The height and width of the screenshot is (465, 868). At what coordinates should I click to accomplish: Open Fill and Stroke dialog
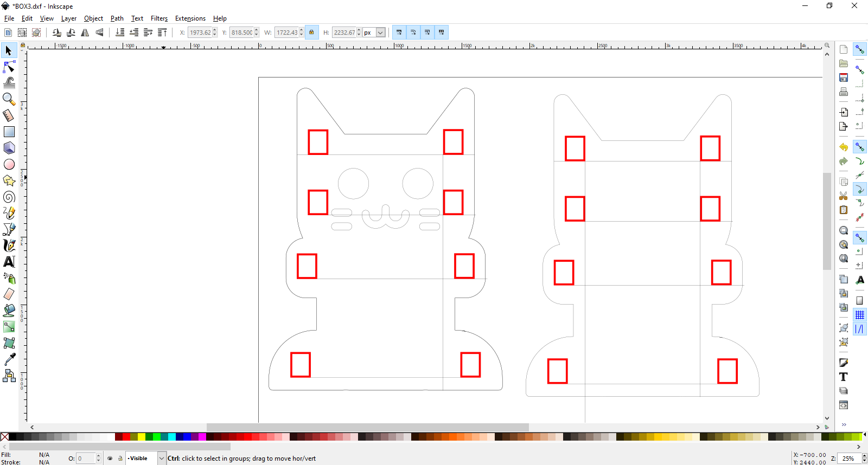[x=844, y=363]
